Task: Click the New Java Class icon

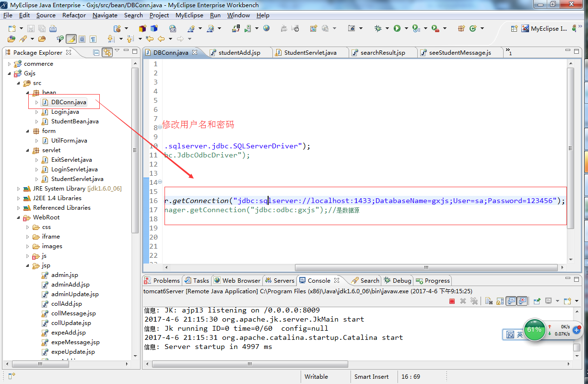Action: click(472, 28)
